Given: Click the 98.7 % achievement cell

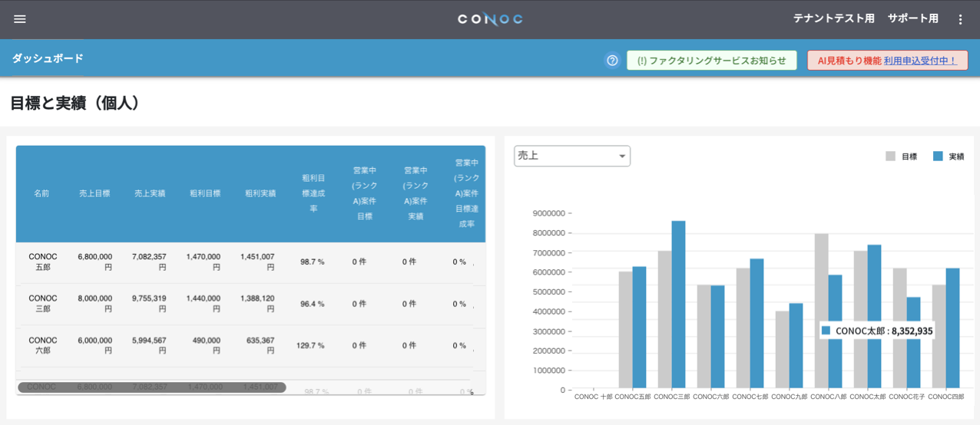Looking at the screenshot, I should click(x=312, y=262).
